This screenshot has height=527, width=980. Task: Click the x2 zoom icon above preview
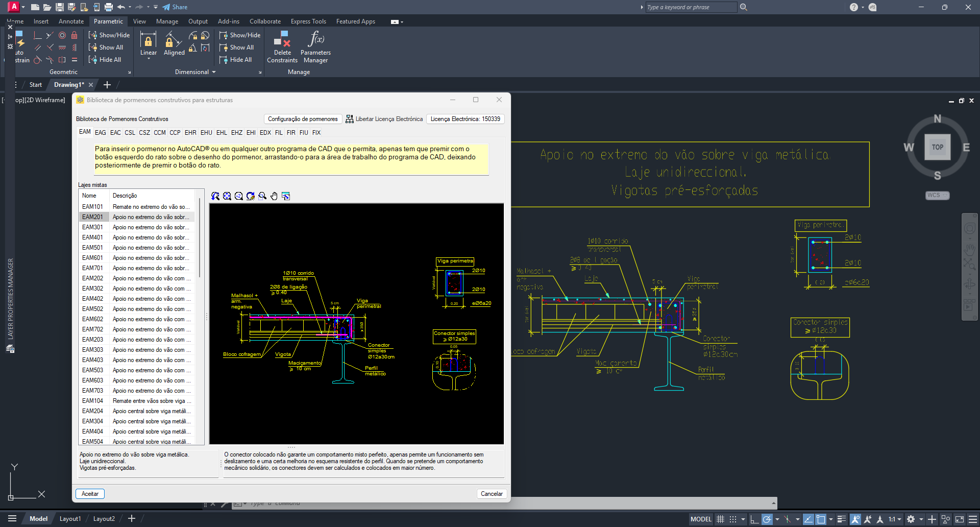coord(239,196)
